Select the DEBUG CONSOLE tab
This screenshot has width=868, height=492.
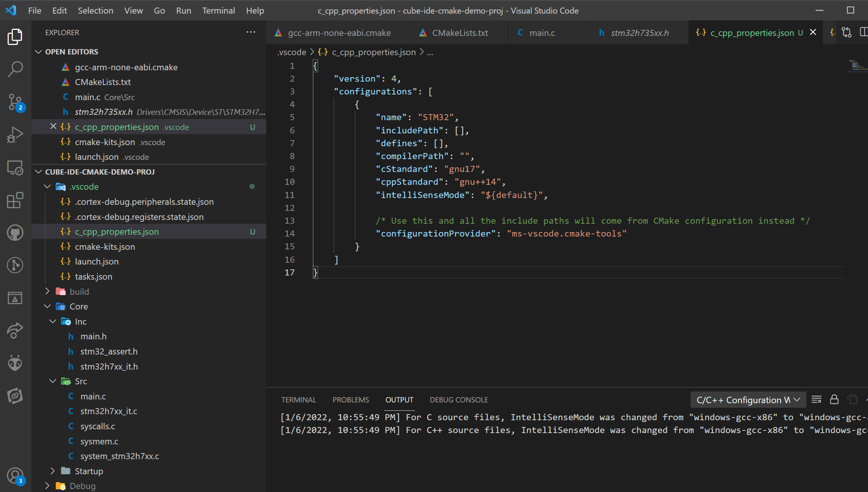click(x=458, y=400)
